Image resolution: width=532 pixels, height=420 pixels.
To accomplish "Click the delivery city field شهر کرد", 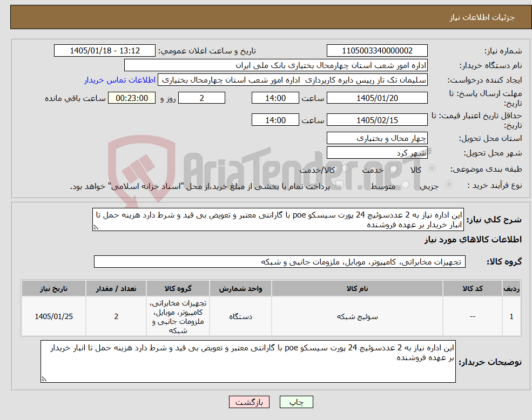I will pyautogui.click(x=377, y=153).
